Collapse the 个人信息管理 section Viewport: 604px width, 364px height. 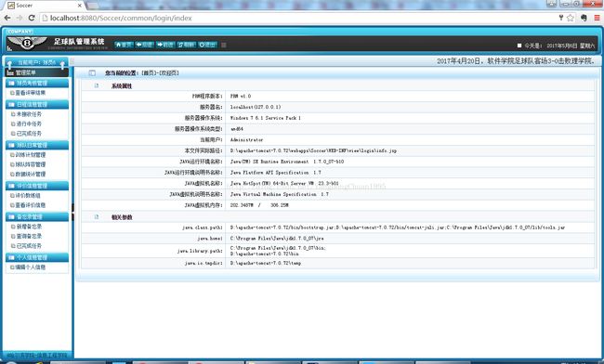(37, 257)
